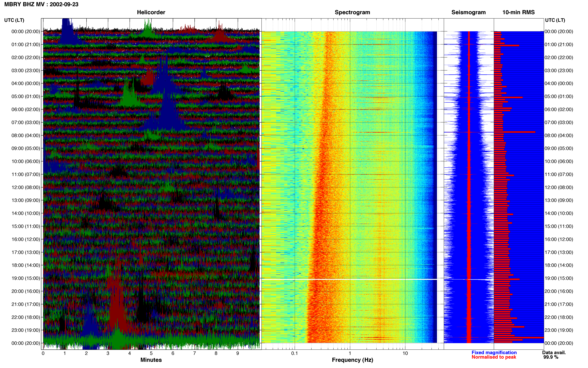588x368 pixels.
Task: Click '06:00 (02:00)' on the left time axis
Action: (x=26, y=109)
